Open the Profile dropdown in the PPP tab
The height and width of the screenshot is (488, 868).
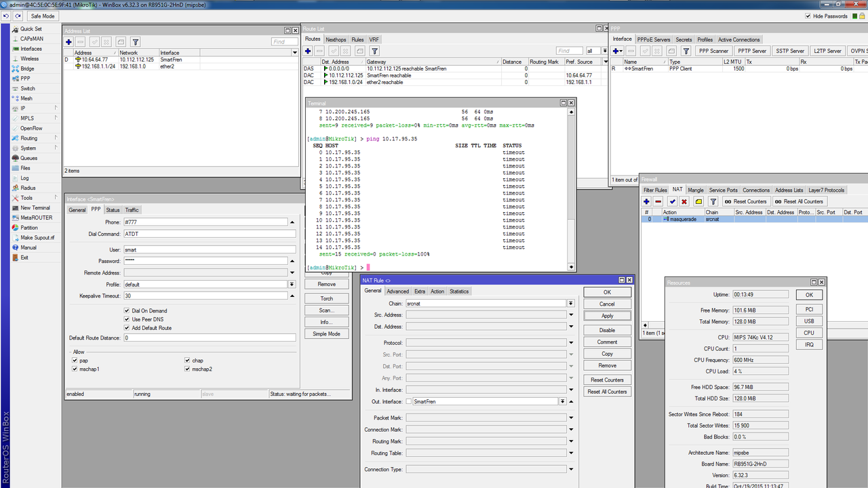coord(292,285)
